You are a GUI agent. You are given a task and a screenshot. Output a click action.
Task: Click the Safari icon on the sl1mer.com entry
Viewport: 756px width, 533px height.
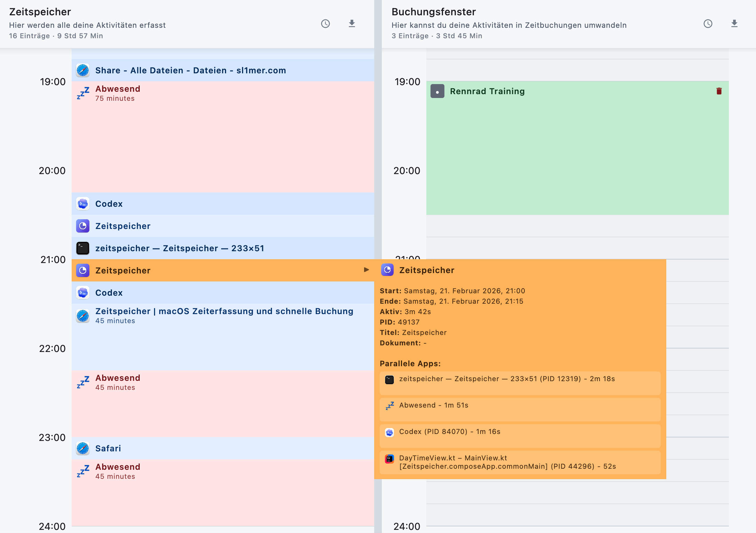[x=83, y=70]
